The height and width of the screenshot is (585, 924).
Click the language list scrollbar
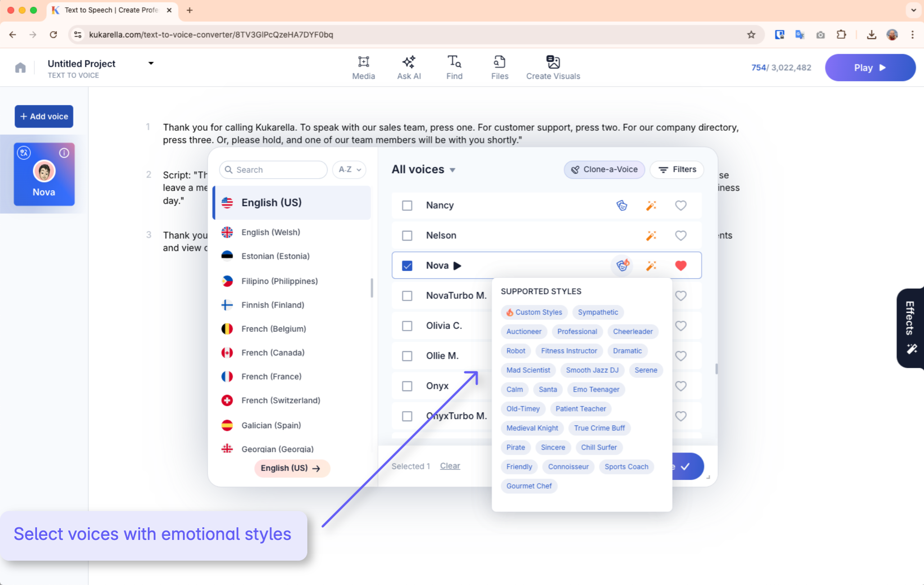(x=372, y=288)
